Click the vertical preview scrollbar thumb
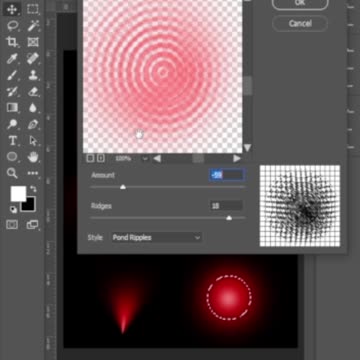 tap(247, 85)
